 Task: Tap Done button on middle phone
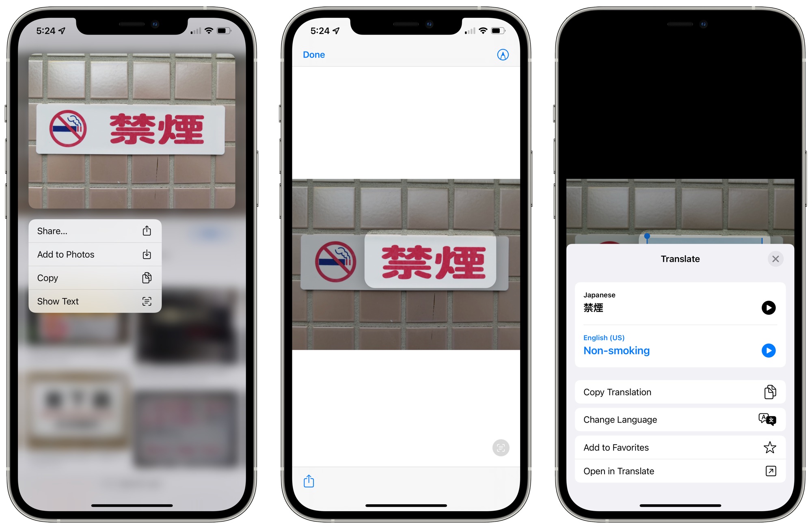point(313,54)
